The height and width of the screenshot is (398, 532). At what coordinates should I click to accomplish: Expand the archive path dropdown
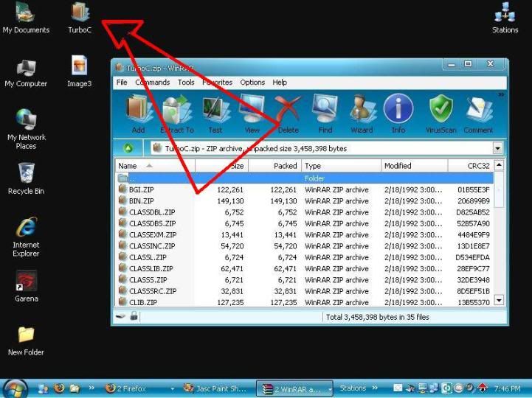(x=498, y=148)
